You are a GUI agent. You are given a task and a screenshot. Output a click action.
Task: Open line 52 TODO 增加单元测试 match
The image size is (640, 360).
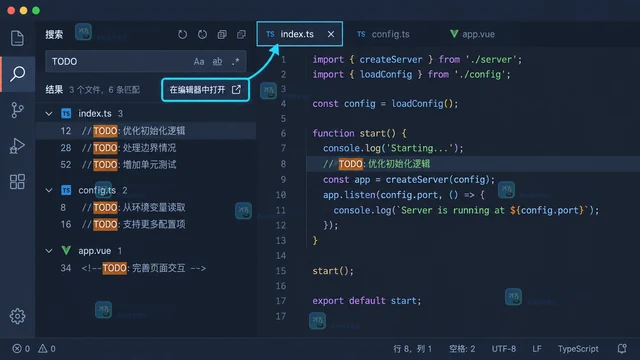146,165
